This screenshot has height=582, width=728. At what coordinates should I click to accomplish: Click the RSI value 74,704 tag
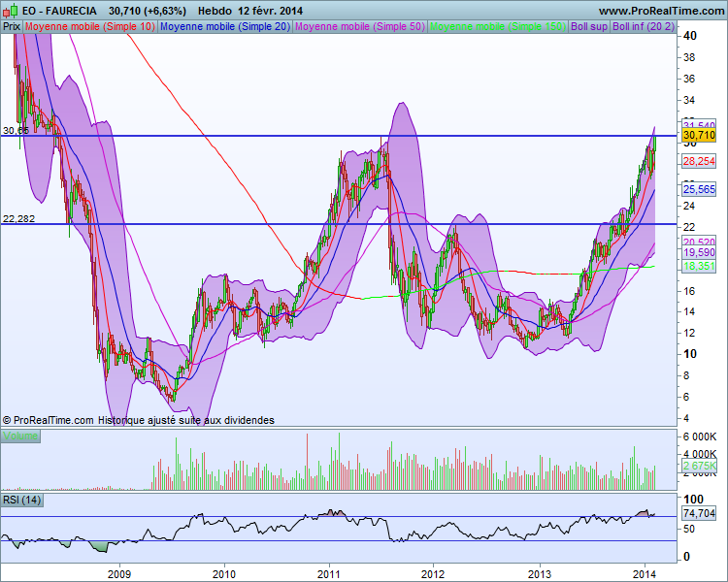pyautogui.click(x=699, y=513)
